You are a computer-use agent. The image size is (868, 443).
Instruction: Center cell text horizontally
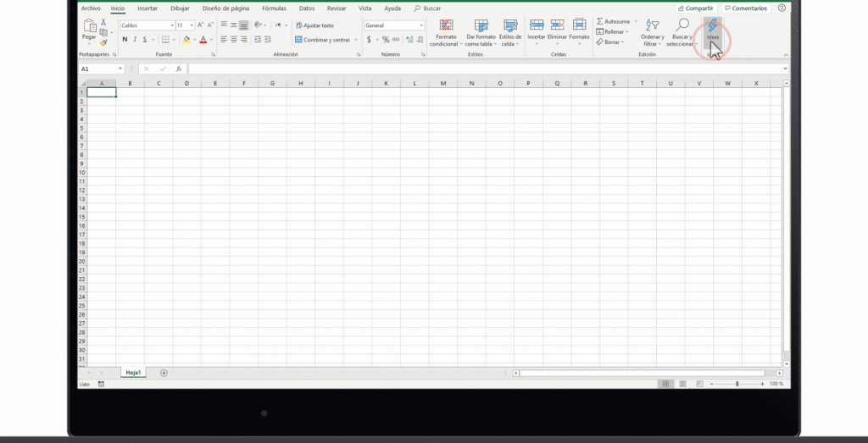pyautogui.click(x=234, y=39)
